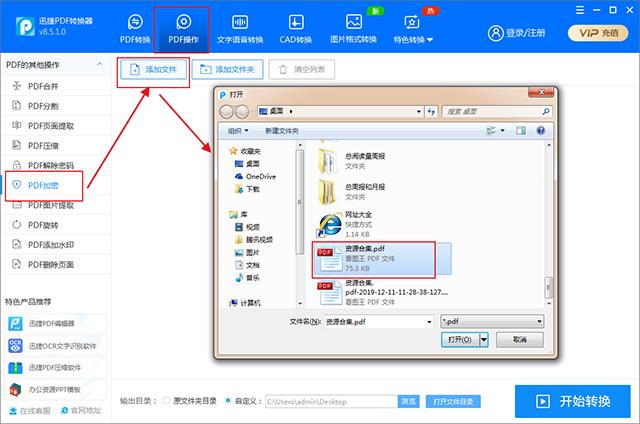This screenshot has height=424, width=640.
Task: Open the 办公资源PPT模板 recommended product
Action: (x=56, y=390)
